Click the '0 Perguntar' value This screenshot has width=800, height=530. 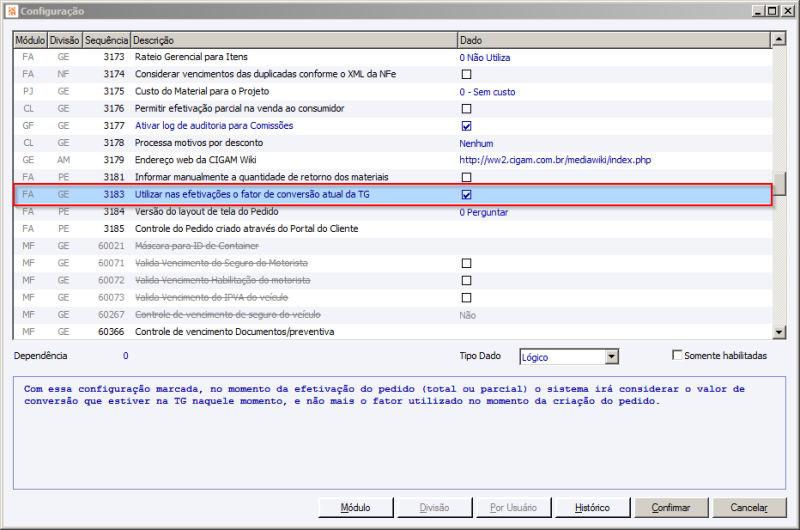click(x=484, y=212)
